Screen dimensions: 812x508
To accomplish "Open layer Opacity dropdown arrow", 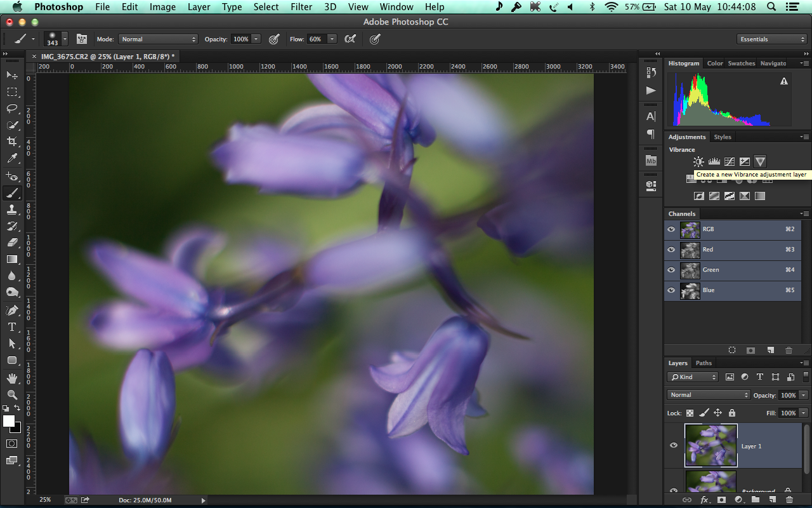I will click(804, 395).
